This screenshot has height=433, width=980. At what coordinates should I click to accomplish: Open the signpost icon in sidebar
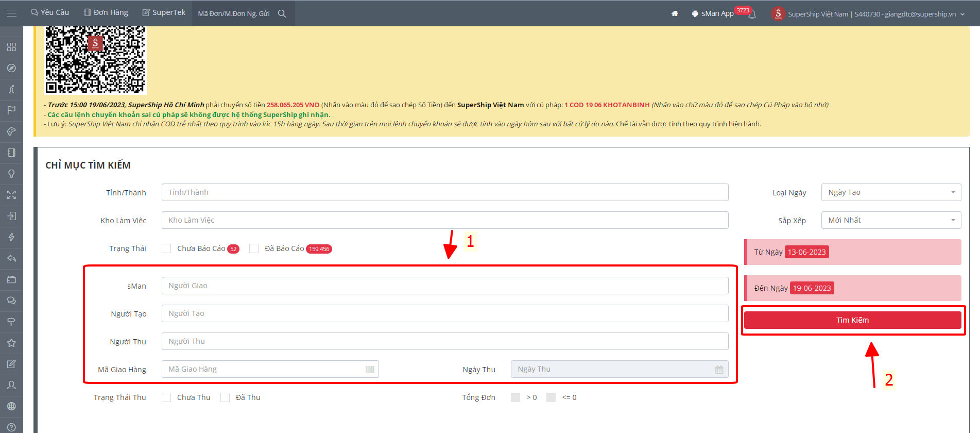(x=11, y=322)
